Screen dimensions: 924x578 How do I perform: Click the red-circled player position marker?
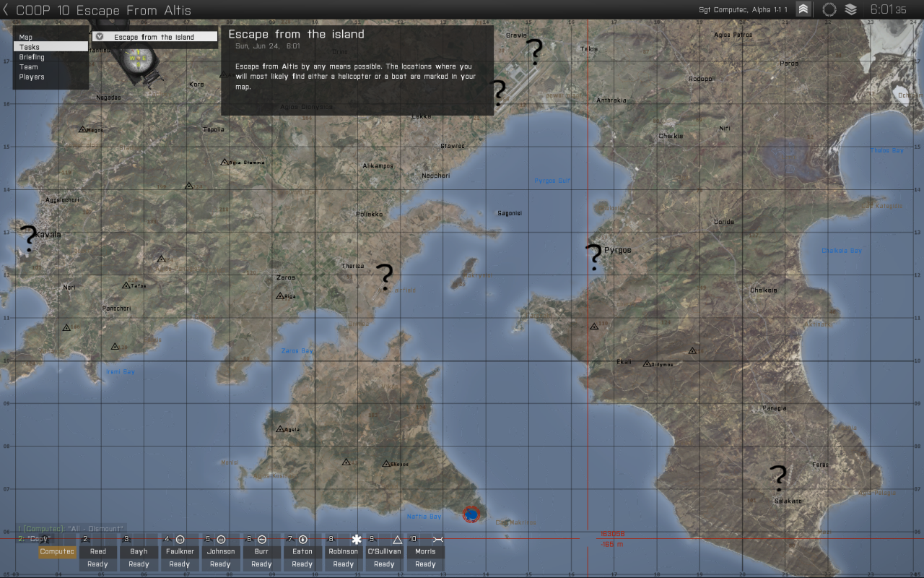coord(471,514)
